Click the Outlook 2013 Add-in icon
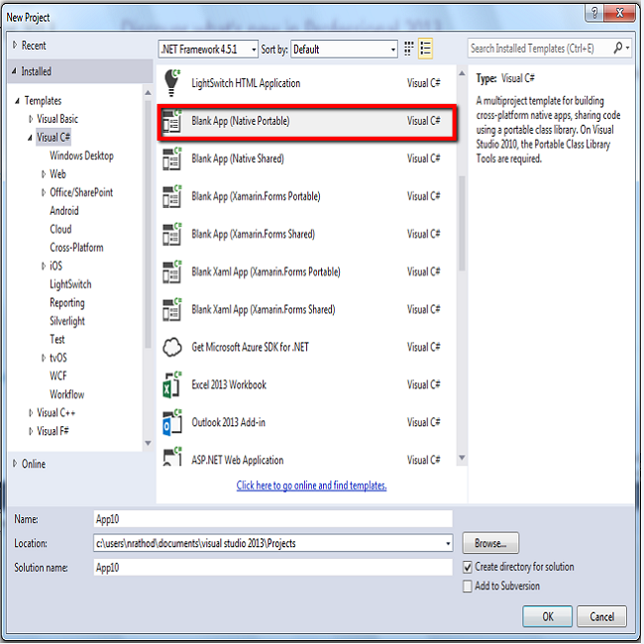The image size is (644, 644). 171,423
